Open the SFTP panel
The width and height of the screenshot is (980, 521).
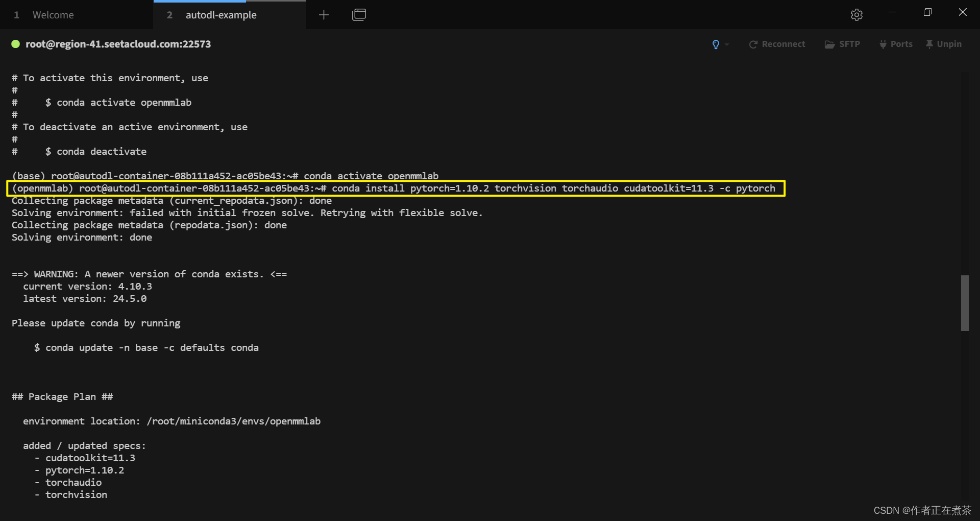[842, 44]
